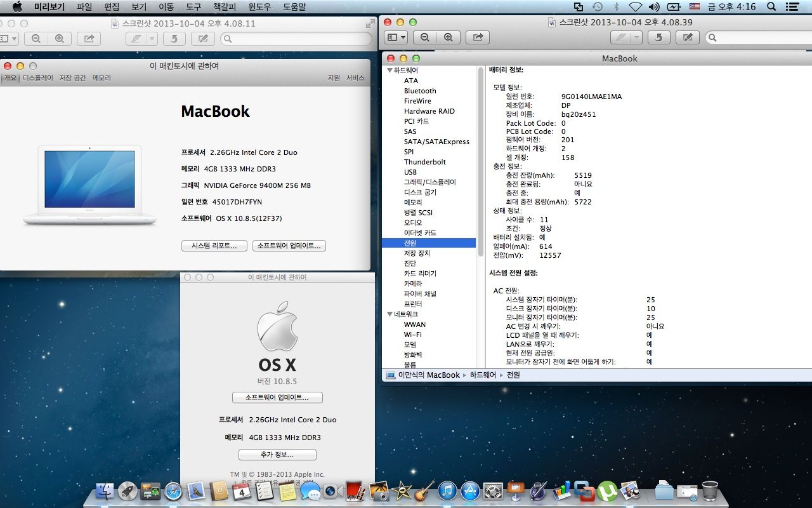The height and width of the screenshot is (508, 812).
Task: Toggle the edit toolbar in the 4.08.39 window
Action: pos(687,37)
